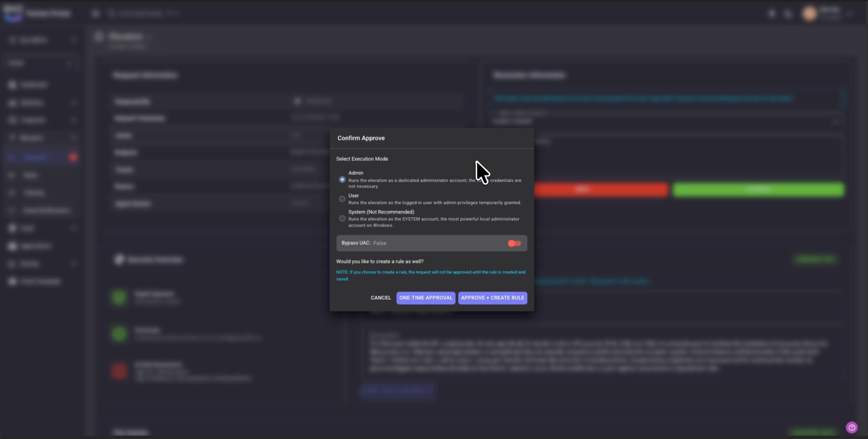Screen dimensions: 868x439
Task: Click the red status circle in Security Overview
Action: pos(119,371)
